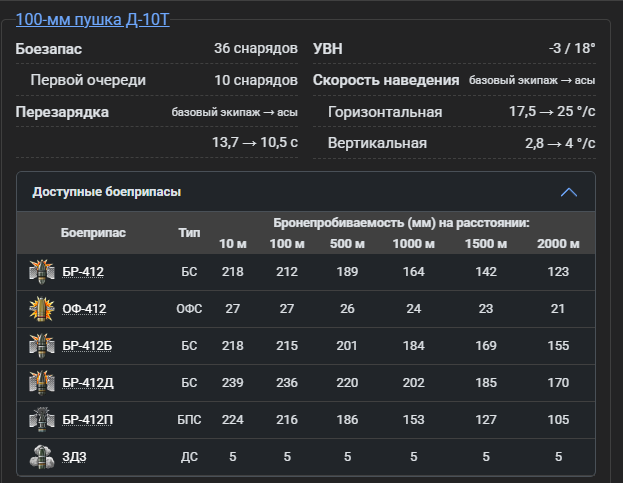Click the Тип column header
The image size is (623, 483).
[x=189, y=233]
